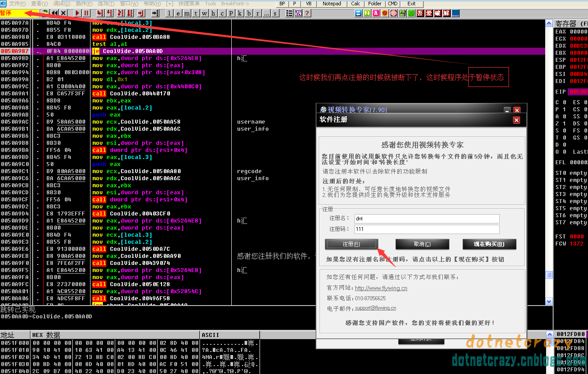Open the 快捷菜单 menu

tap(189, 4)
